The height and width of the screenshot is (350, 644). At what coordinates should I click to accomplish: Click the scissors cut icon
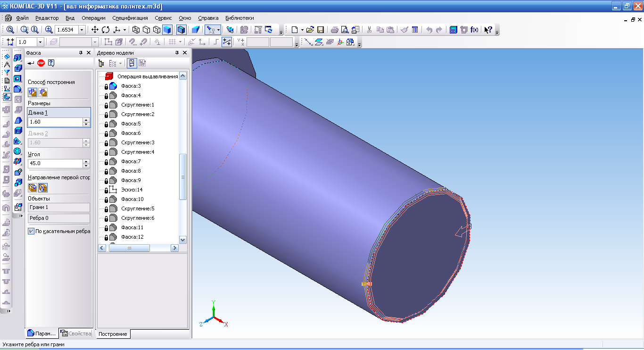(x=369, y=30)
